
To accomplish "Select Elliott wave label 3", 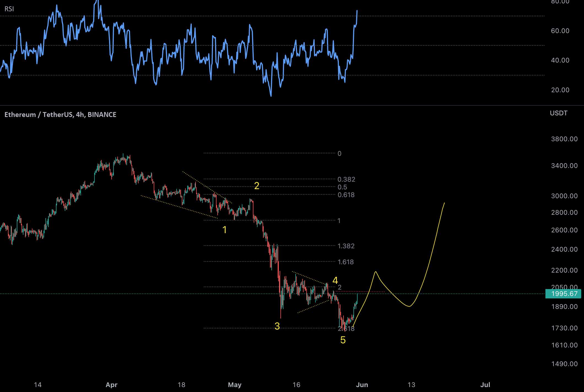I will (277, 326).
